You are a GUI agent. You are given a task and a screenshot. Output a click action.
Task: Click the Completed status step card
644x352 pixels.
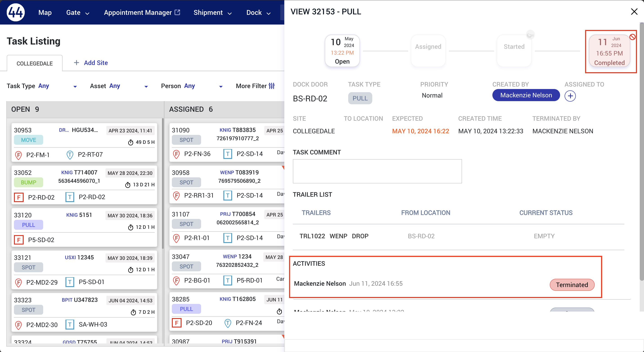[609, 51]
